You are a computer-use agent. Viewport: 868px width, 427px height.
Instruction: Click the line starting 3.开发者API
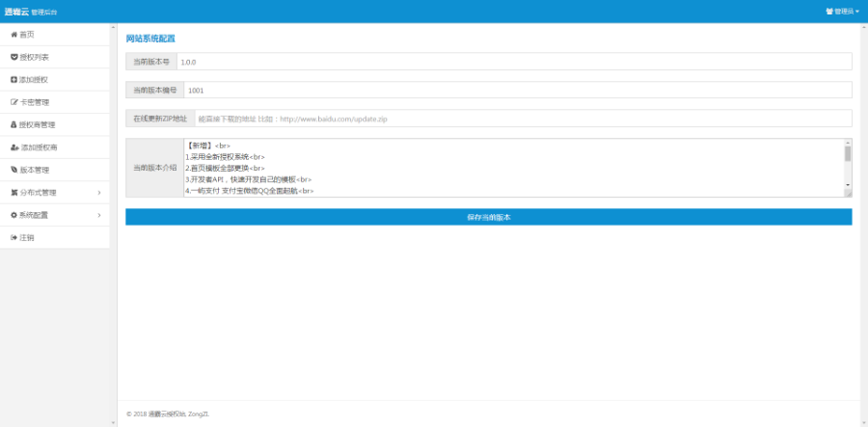pos(249,179)
